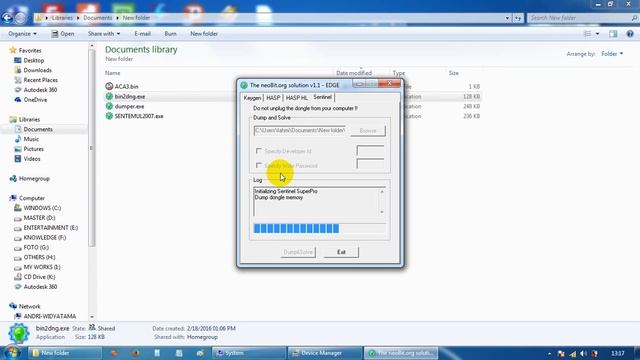Sort files by Date modified column
Viewport: 640px width, 360px height.
click(354, 73)
